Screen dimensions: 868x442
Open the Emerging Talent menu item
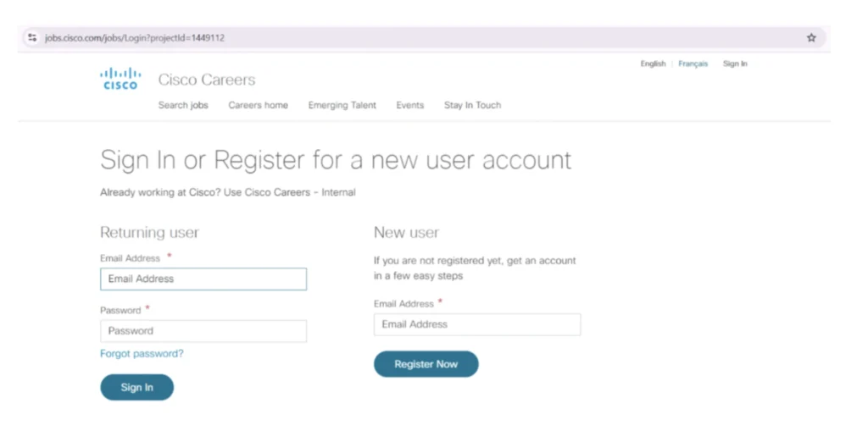click(342, 106)
